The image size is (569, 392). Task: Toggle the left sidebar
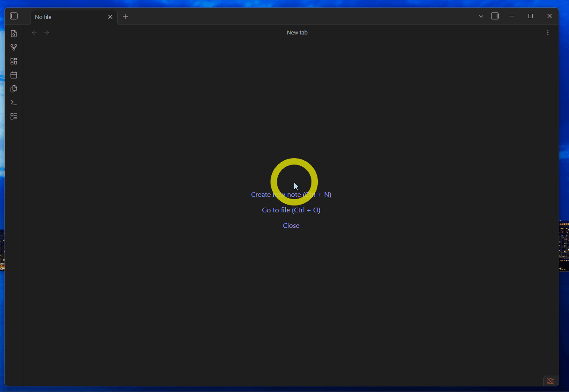pyautogui.click(x=14, y=16)
